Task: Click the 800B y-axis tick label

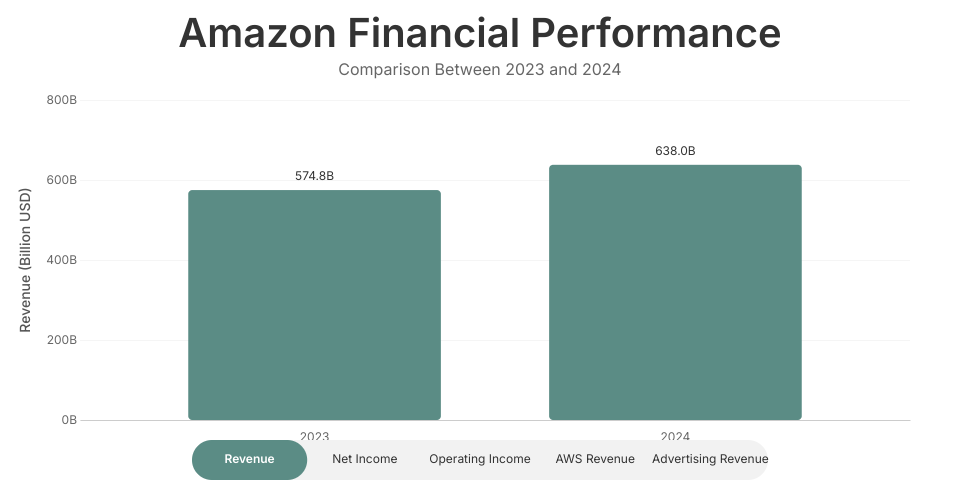Action: point(62,101)
